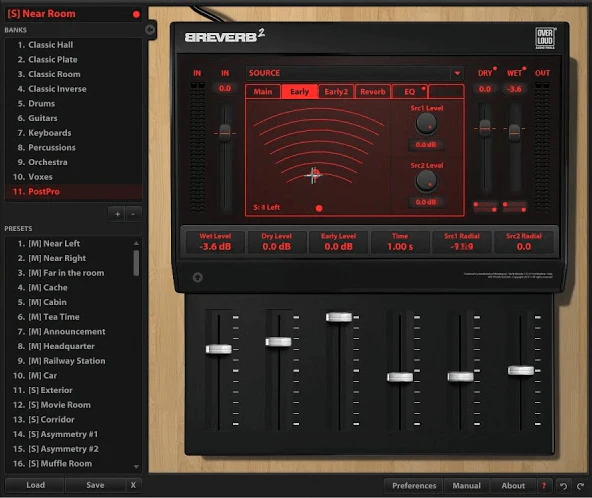Switch to the Early tab

300,92
